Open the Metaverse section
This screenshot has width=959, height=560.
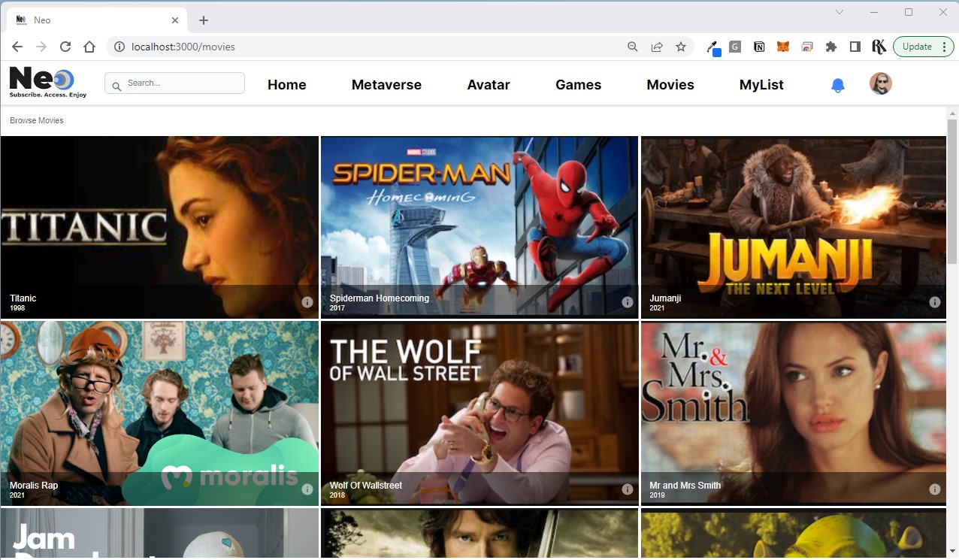click(386, 85)
